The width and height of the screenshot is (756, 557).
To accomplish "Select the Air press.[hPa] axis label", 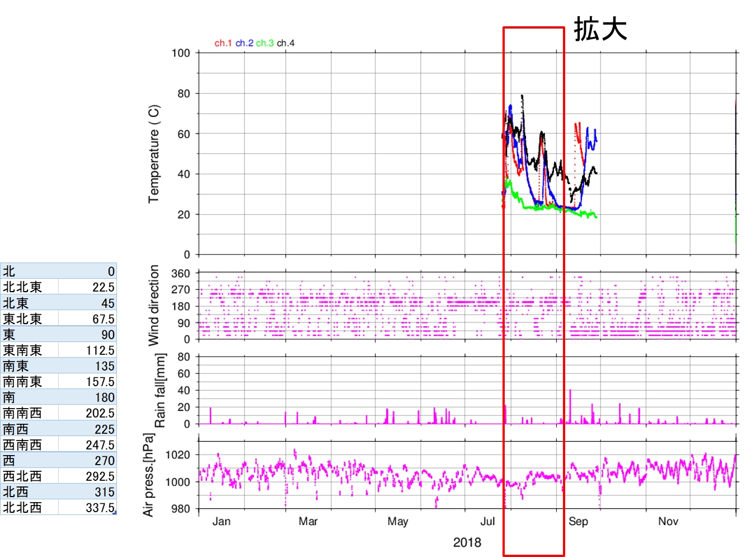I will [148, 474].
